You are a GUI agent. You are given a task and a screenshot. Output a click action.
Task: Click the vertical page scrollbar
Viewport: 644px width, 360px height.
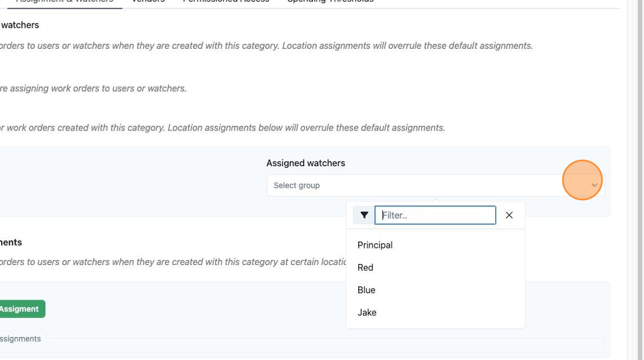tap(639, 180)
